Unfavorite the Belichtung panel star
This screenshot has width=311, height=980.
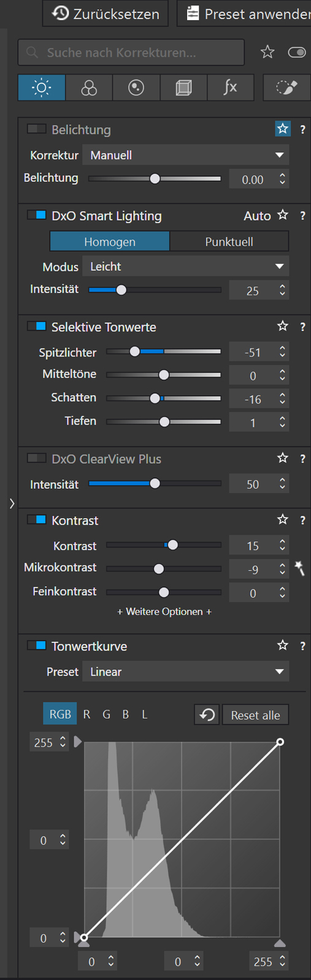[282, 129]
